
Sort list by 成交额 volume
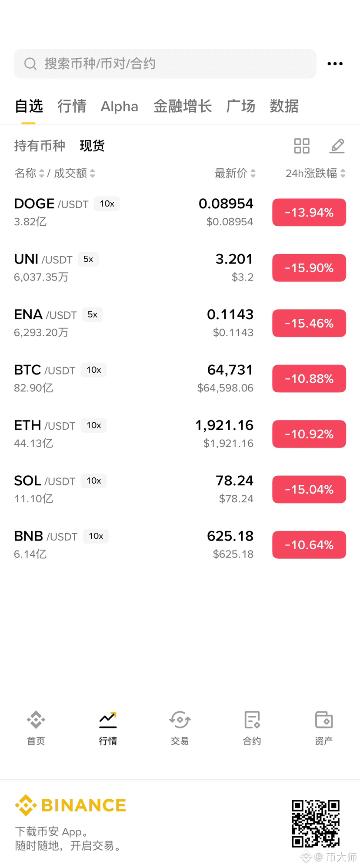pos(74,174)
